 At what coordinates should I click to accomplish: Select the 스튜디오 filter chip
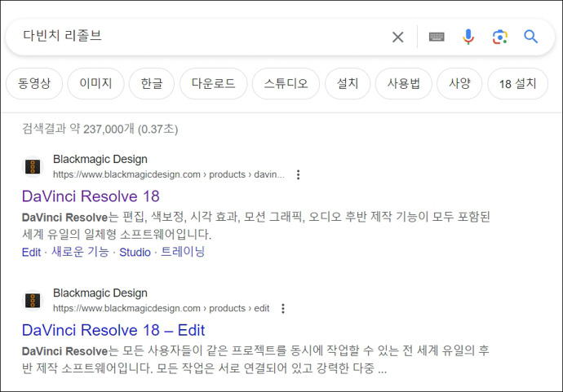click(286, 84)
